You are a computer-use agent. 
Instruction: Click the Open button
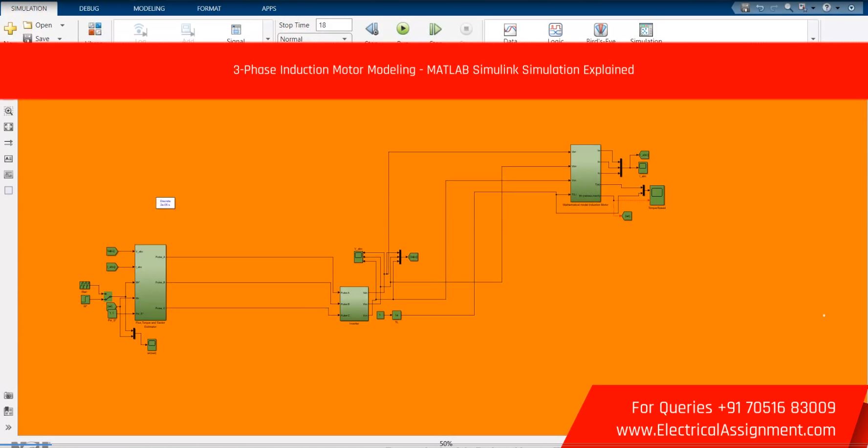(x=38, y=25)
